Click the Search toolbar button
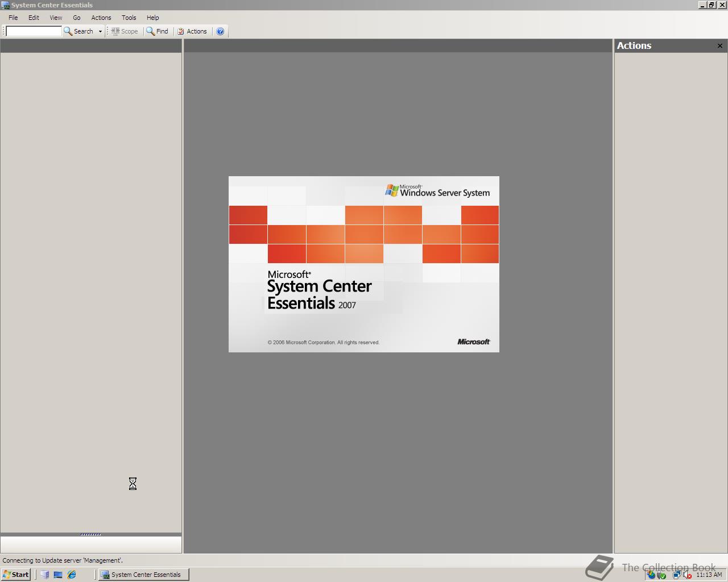 78,31
